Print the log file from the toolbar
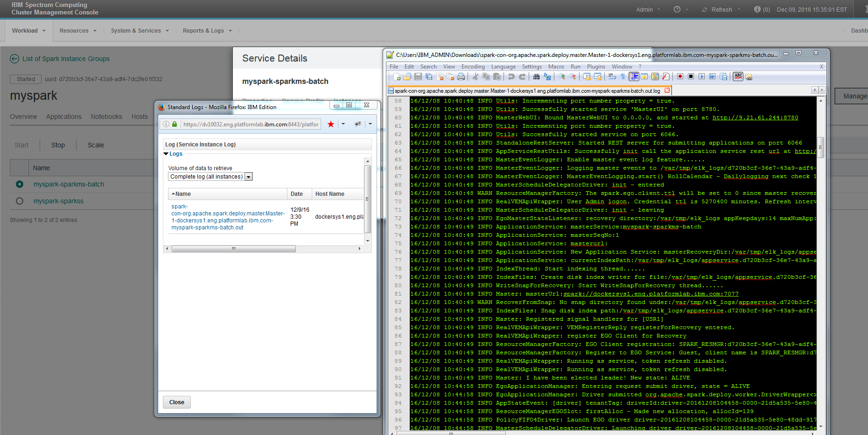 461,77
